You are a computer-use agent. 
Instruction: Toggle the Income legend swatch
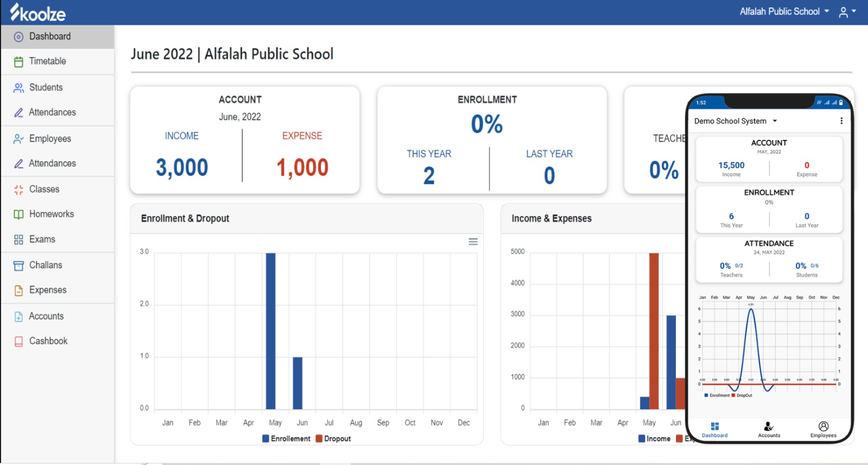642,438
